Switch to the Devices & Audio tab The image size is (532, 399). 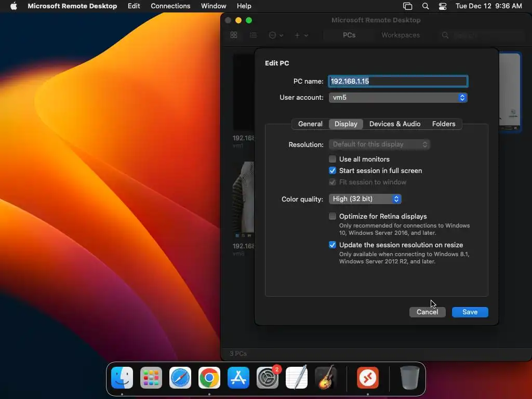click(x=395, y=124)
